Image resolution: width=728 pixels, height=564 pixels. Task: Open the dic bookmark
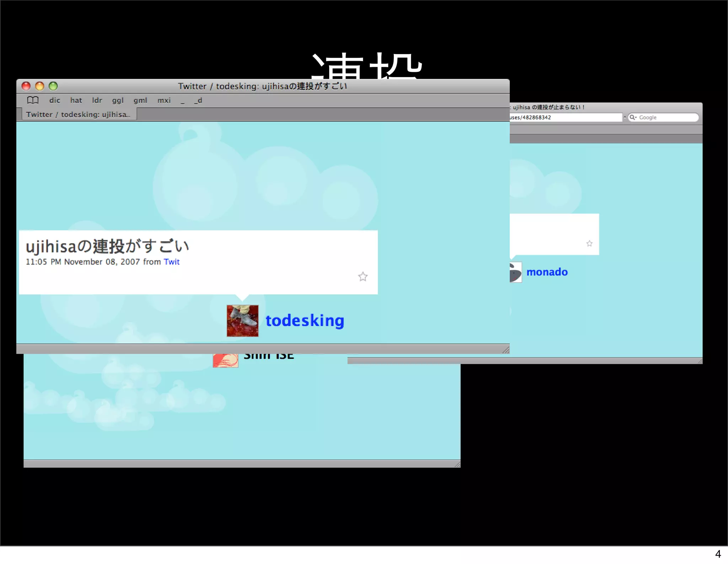pyautogui.click(x=54, y=101)
